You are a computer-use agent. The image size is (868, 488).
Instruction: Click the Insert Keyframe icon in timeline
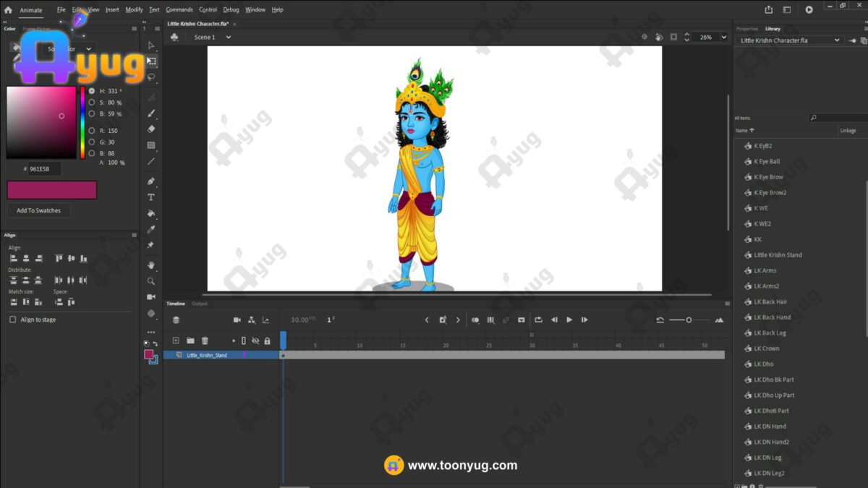[443, 320]
